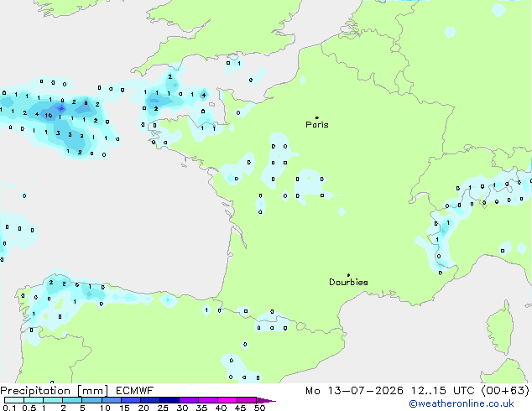The height and width of the screenshot is (411, 532).
Task: Click the "20" legend scale value
Action: (143, 408)
